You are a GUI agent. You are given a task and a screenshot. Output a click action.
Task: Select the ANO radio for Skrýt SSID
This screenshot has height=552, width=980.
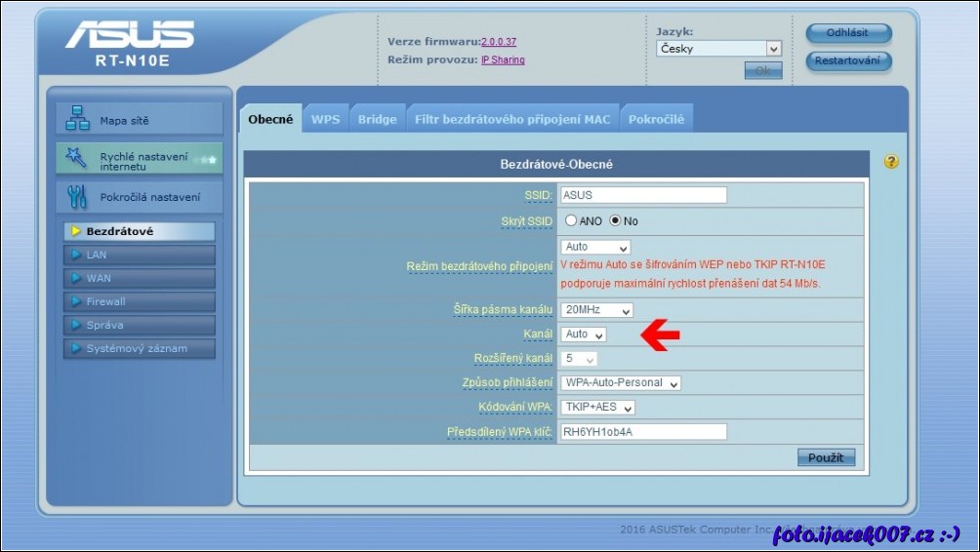[x=571, y=221]
